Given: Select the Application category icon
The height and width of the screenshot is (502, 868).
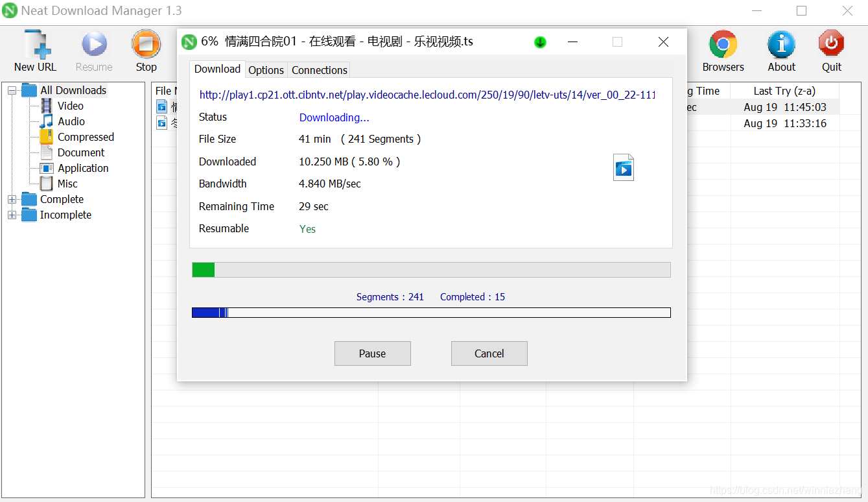Looking at the screenshot, I should point(47,168).
